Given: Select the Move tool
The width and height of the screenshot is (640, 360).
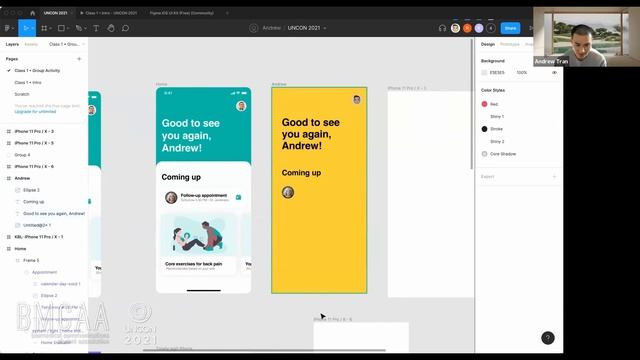Looking at the screenshot, I should pyautogui.click(x=25, y=28).
